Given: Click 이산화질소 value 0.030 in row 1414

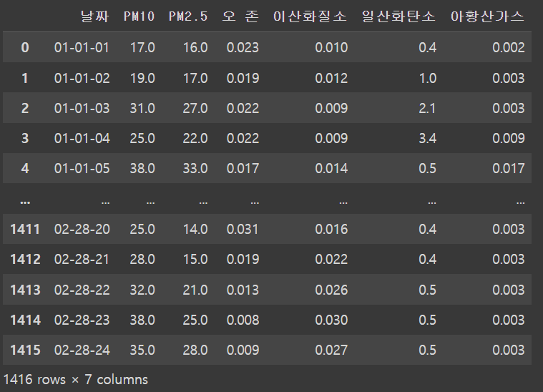Looking at the screenshot, I should click(x=331, y=320).
